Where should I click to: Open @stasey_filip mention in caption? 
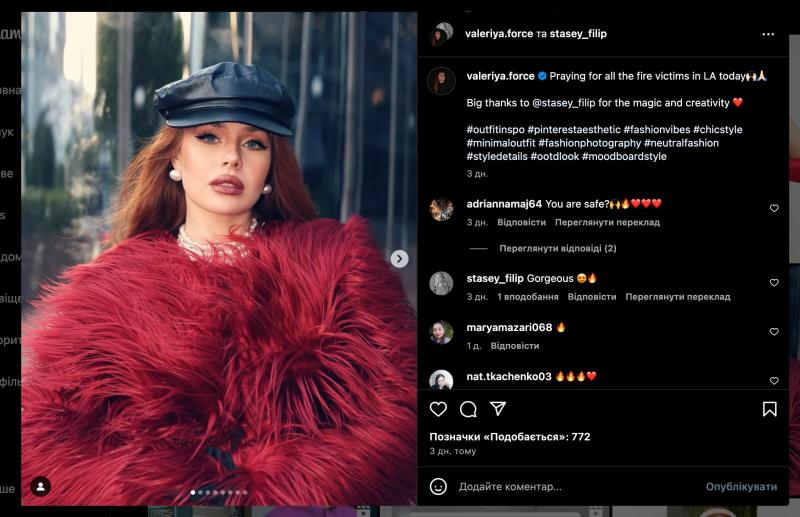[x=563, y=103]
